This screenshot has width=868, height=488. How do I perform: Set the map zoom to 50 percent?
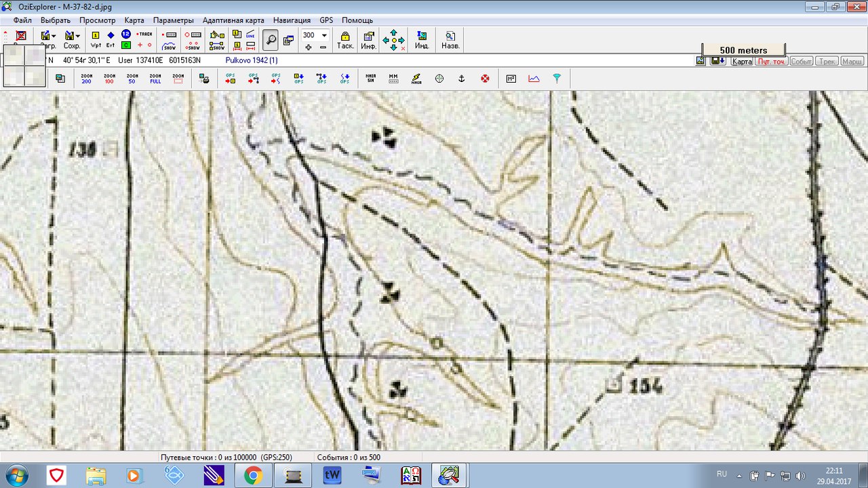point(132,79)
